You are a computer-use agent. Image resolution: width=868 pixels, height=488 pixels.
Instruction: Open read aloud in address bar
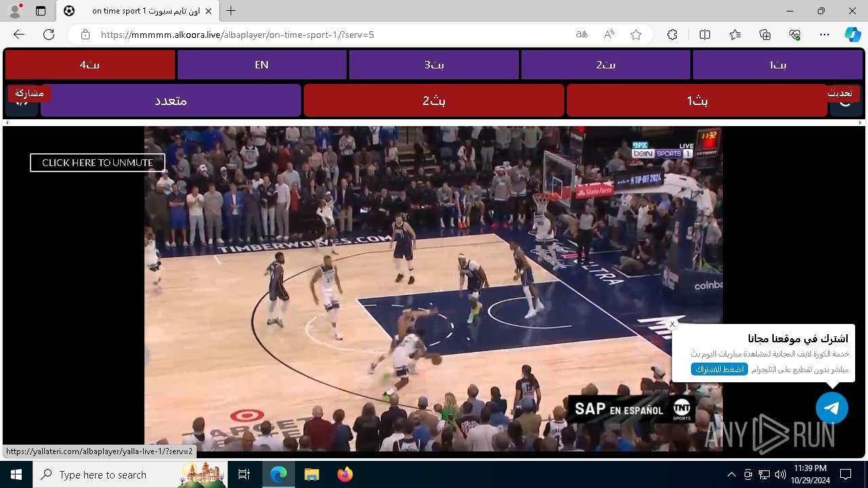[609, 35]
